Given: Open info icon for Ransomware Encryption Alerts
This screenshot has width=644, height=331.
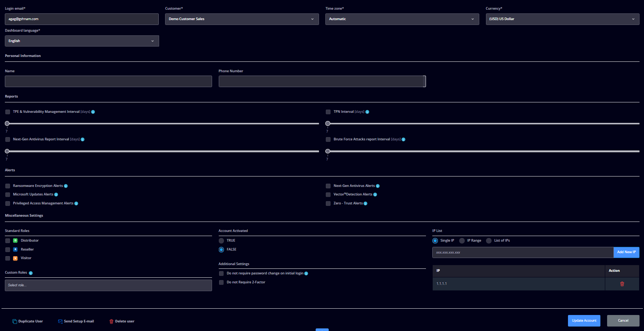Looking at the screenshot, I should (66, 186).
